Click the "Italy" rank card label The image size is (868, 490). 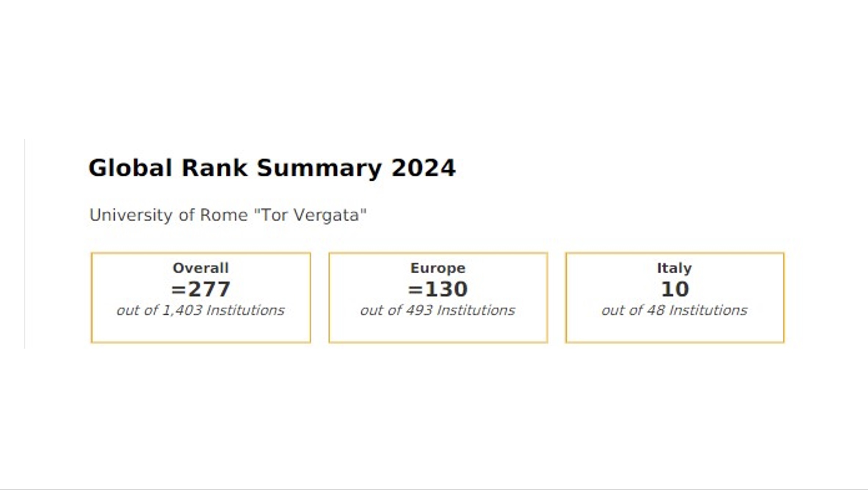pos(674,268)
